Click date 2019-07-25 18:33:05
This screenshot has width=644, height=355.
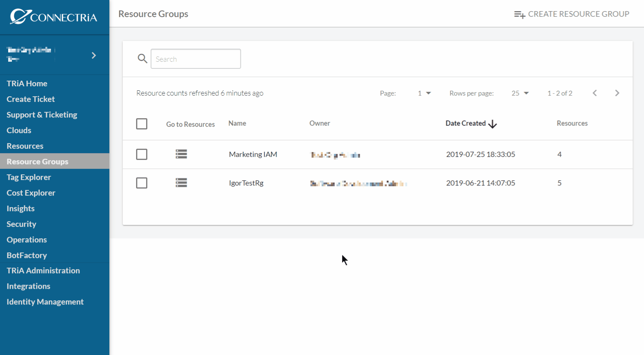[480, 154]
